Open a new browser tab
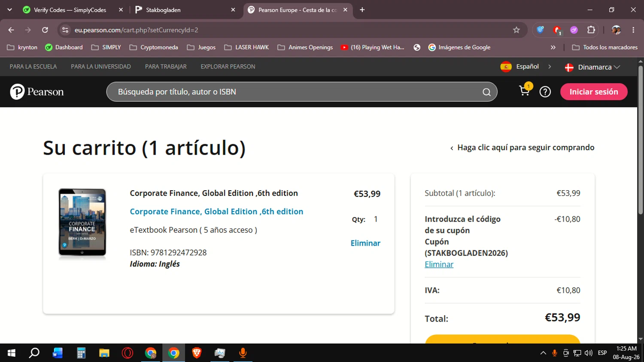The width and height of the screenshot is (644, 362). 362,10
